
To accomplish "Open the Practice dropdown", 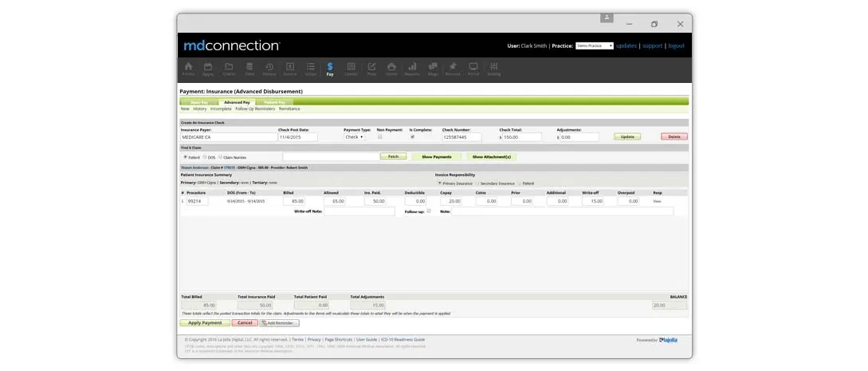I will [595, 46].
